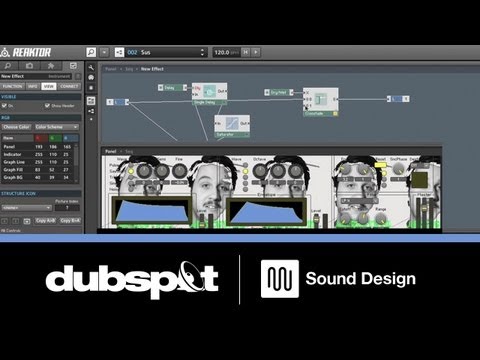Screen dimensions: 480x360
Task: Click the play transport button
Action: [256, 52]
